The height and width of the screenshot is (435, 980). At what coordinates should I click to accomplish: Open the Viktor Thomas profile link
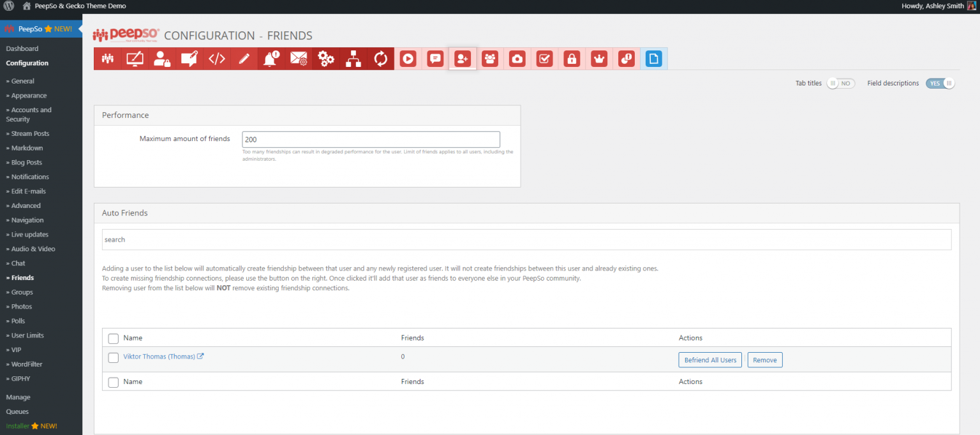click(x=159, y=357)
